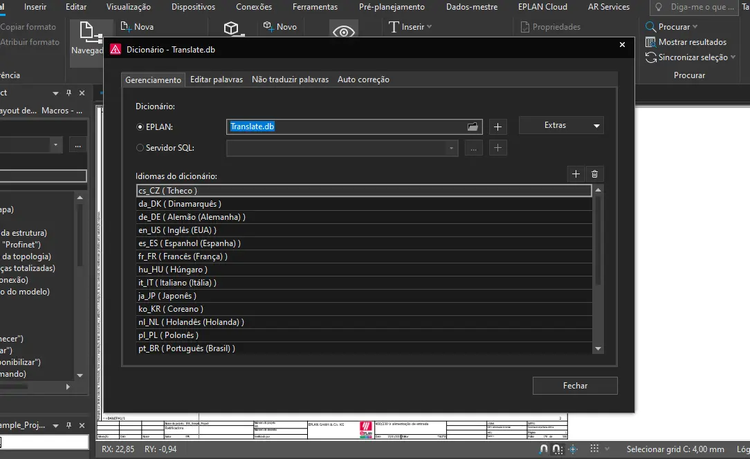Click the Procurar magnifier icon
The height and width of the screenshot is (459, 750).
pos(651,27)
